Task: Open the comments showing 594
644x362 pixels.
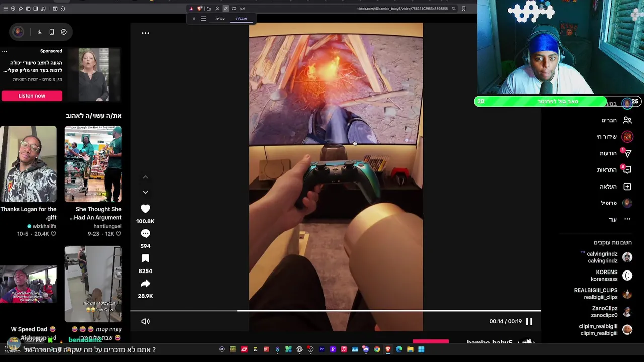Action: [145, 233]
